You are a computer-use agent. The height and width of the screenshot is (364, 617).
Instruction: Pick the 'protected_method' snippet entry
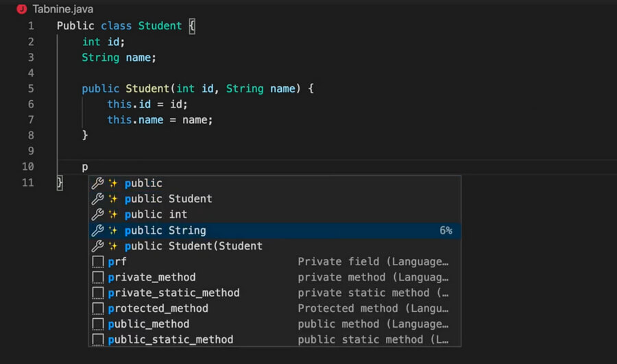275,308
